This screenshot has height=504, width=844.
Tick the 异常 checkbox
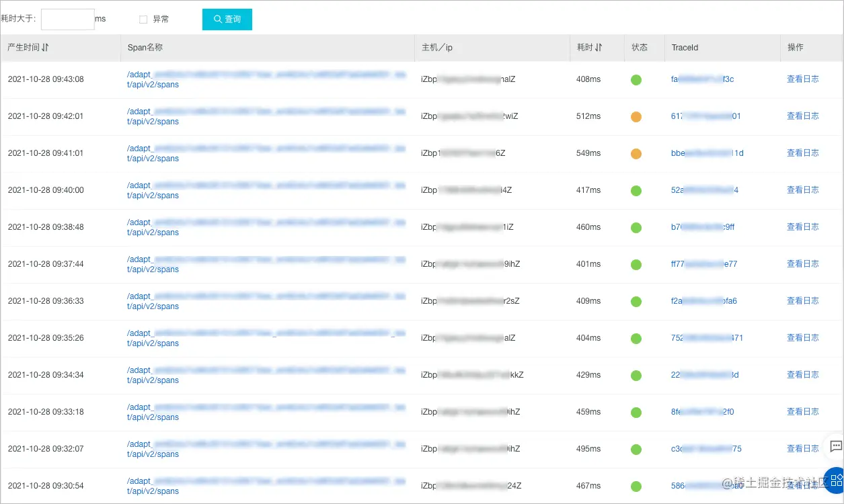[x=143, y=19]
